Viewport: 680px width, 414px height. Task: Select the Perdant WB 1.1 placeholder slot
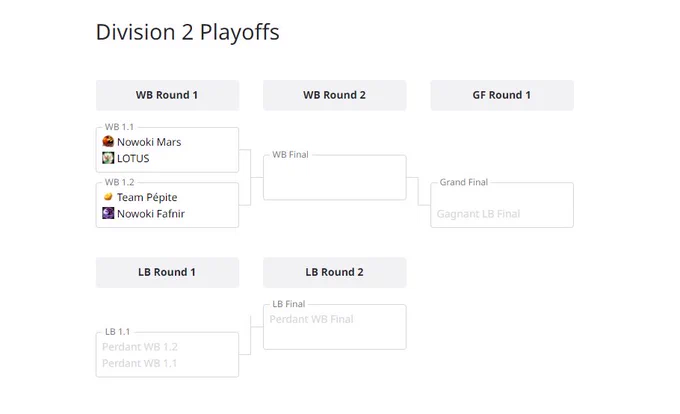(x=140, y=363)
